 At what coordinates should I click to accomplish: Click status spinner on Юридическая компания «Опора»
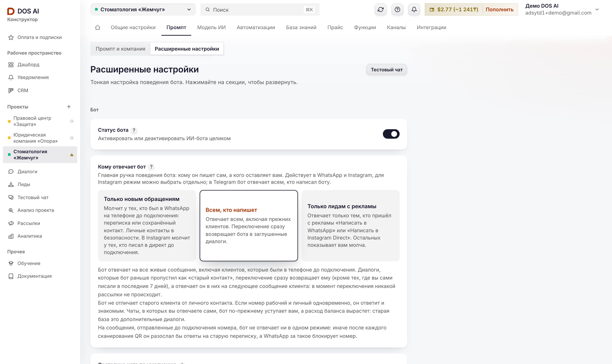pyautogui.click(x=72, y=138)
